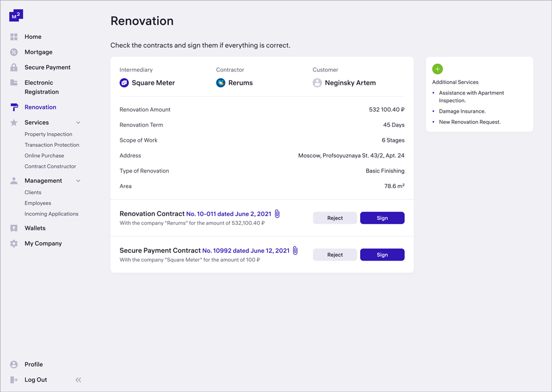Viewport: 552px width, 392px height.
Task: Go to Mortgage in sidebar
Action: pyautogui.click(x=38, y=52)
